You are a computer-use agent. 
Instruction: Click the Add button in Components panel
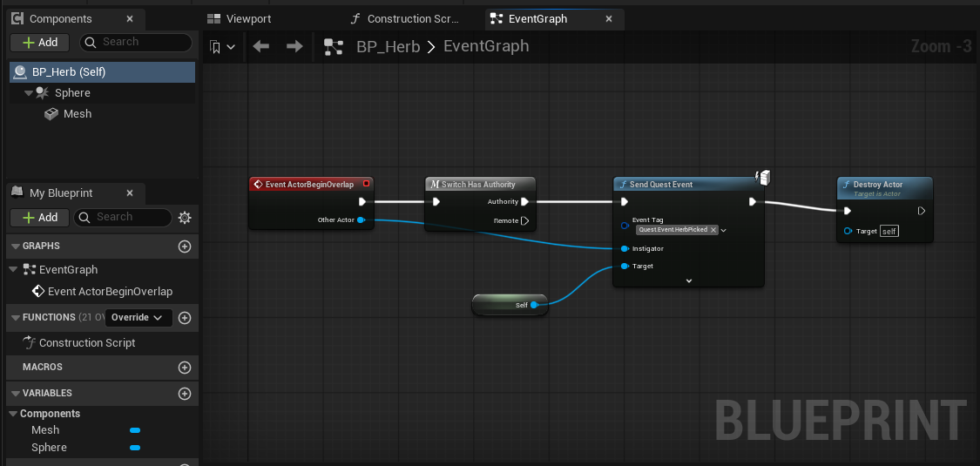pyautogui.click(x=40, y=43)
